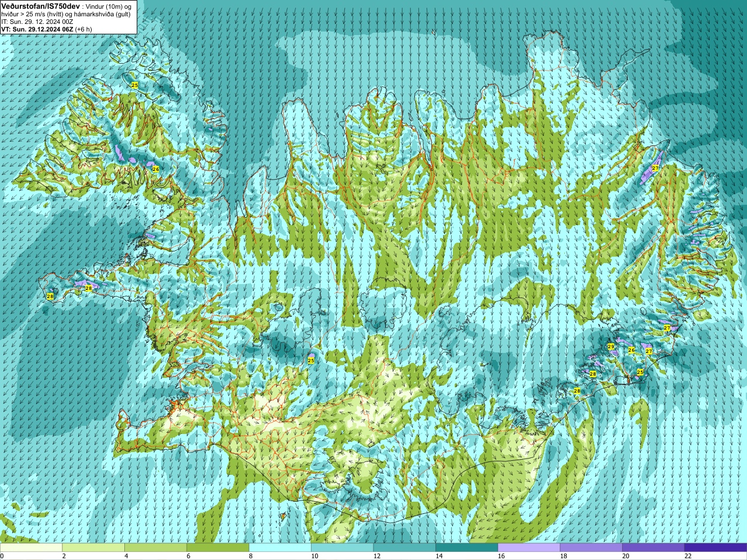Select the pale yellow 0–2 m/s swatch

[31, 548]
